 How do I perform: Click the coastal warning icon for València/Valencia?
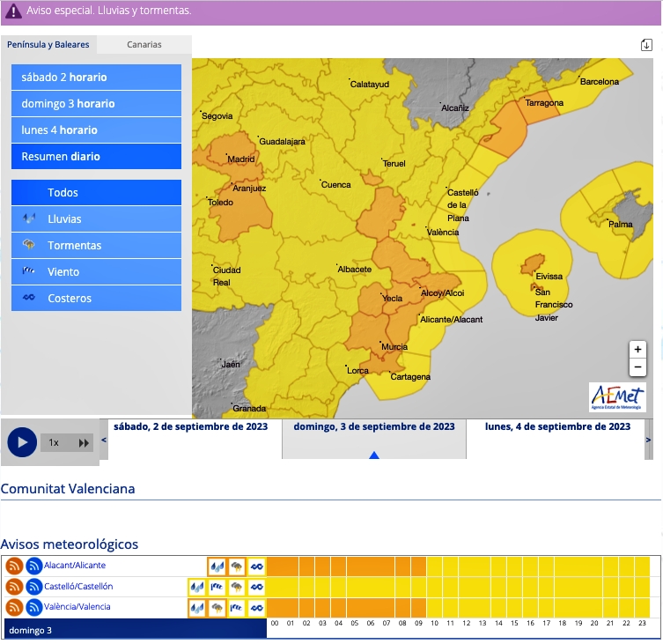pos(256,608)
